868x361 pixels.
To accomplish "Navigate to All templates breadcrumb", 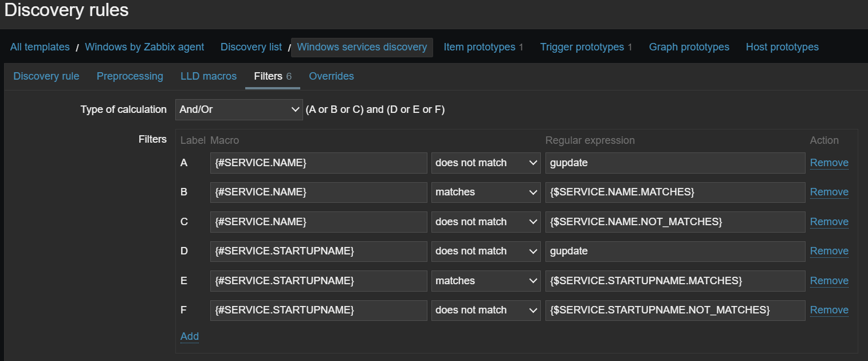I will click(x=40, y=47).
